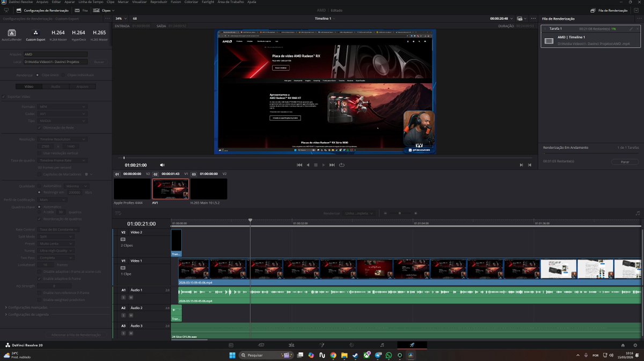This screenshot has height=361, width=644.
Task: Open the Fusion menu
Action: (x=175, y=2)
